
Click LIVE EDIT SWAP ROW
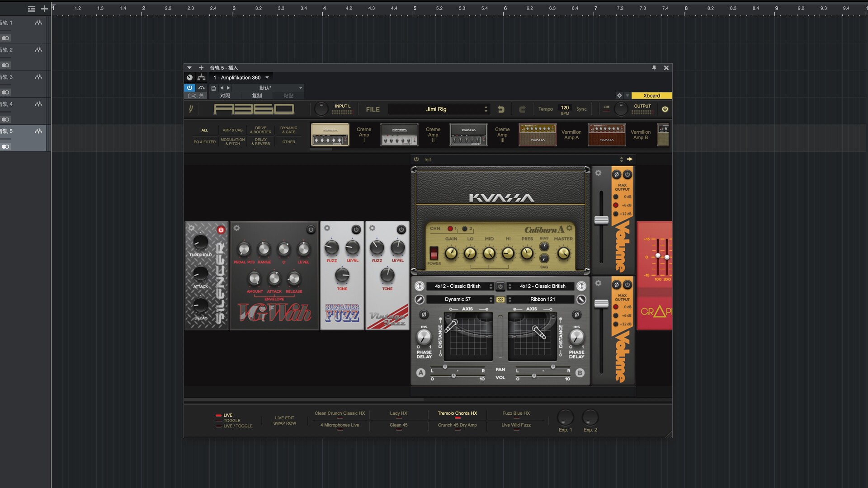point(284,421)
